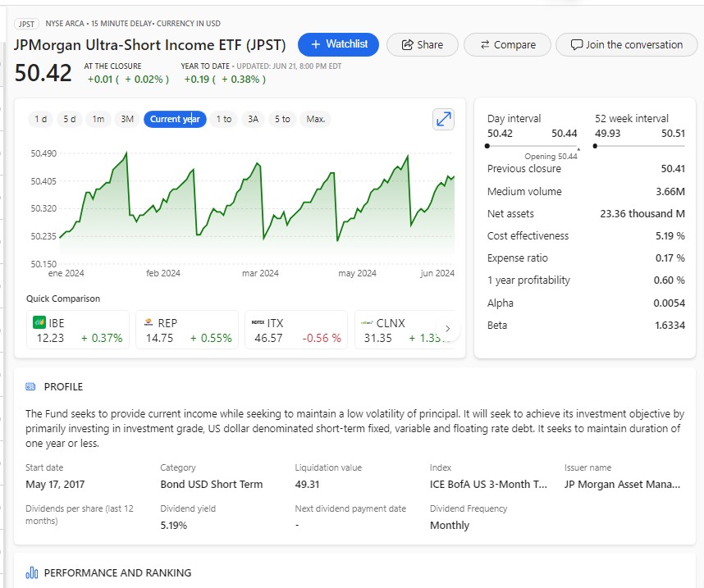The image size is (704, 588).
Task: Show next Quick Comparison tickers with arrow
Action: [x=447, y=329]
